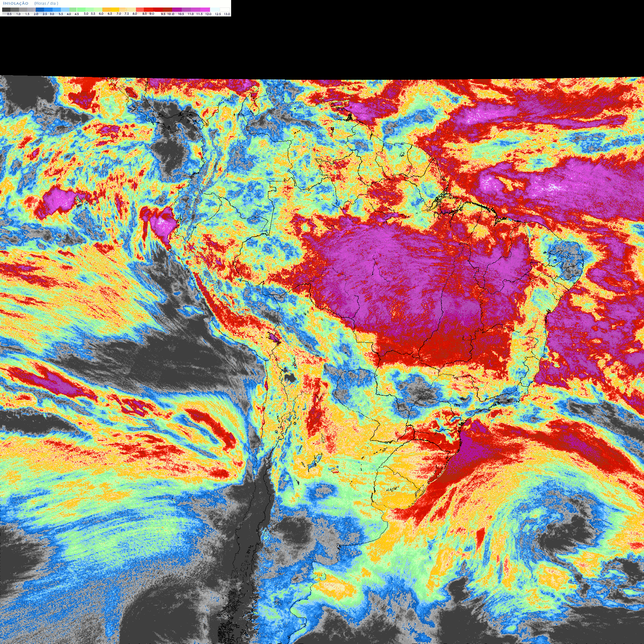Click the INSOLAÇÃO legend title
This screenshot has height=644, width=644.
(x=16, y=3)
